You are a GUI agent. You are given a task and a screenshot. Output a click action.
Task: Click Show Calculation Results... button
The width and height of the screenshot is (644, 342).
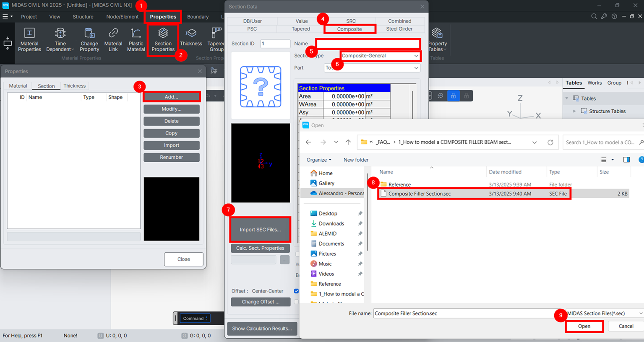(262, 329)
